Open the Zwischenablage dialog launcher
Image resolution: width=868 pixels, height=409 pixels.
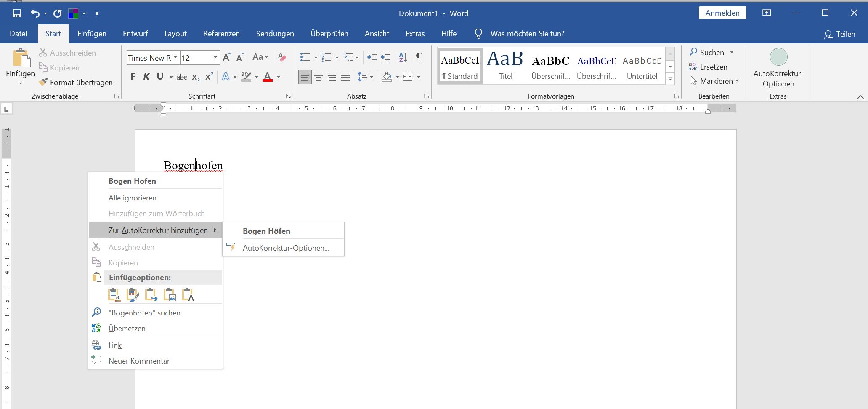pyautogui.click(x=117, y=96)
